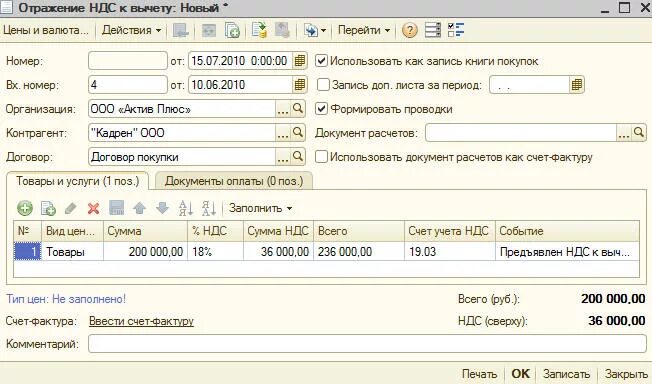
Task: Click magnifier open icon for Контрагент
Action: [298, 133]
